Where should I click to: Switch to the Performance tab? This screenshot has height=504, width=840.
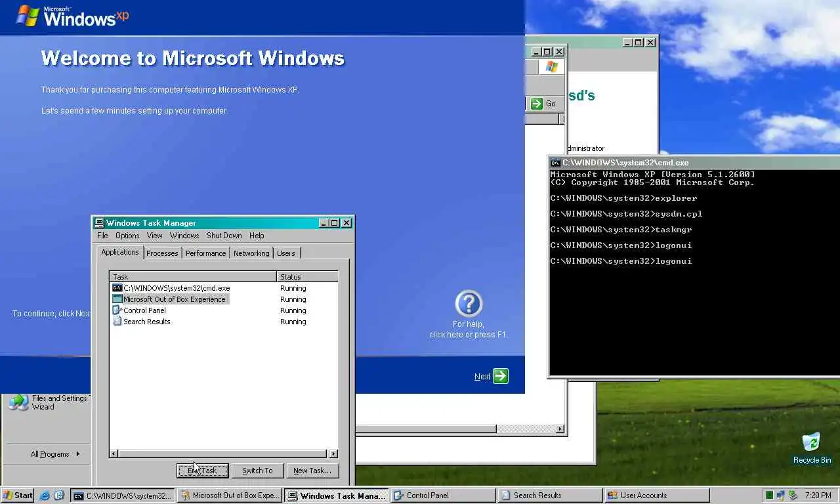click(x=205, y=253)
